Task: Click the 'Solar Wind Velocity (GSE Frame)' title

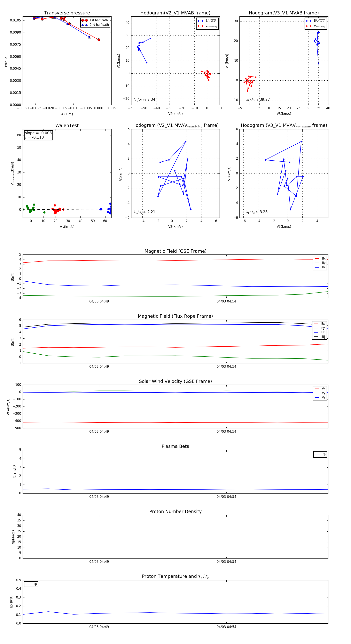Action: [175, 381]
